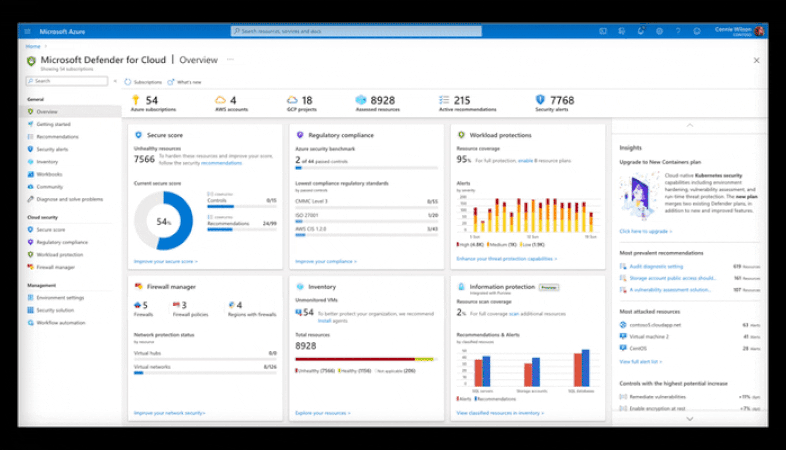Open the notifications bell
This screenshot has width=786, height=450.
tap(641, 31)
